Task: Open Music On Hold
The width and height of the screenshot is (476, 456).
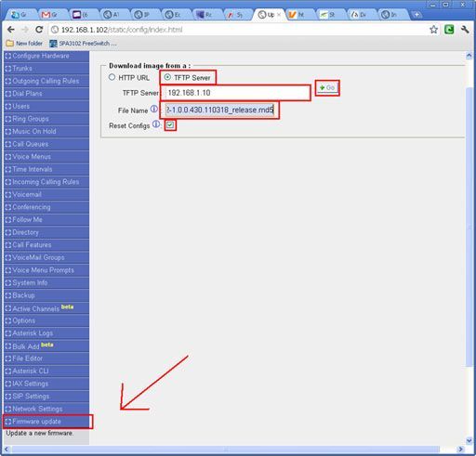Action: click(x=46, y=132)
